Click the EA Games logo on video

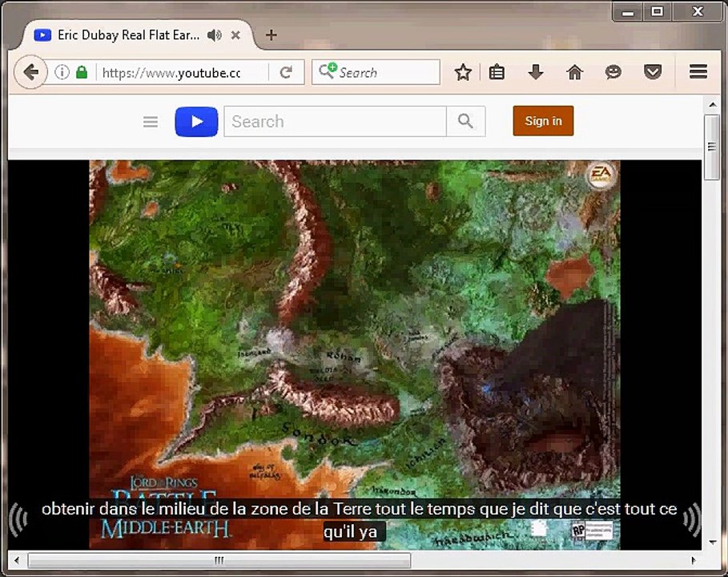(601, 176)
